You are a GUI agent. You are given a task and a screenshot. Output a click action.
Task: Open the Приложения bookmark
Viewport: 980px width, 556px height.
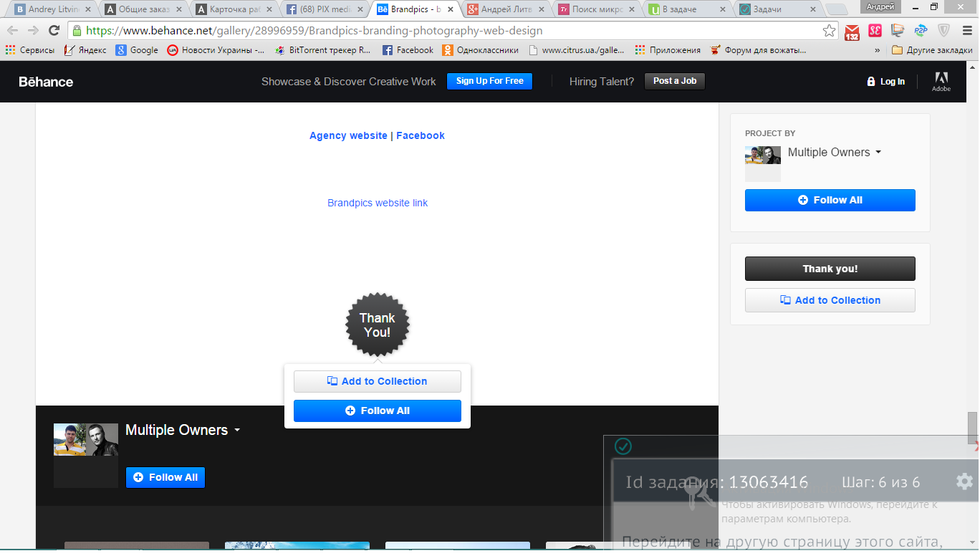668,50
